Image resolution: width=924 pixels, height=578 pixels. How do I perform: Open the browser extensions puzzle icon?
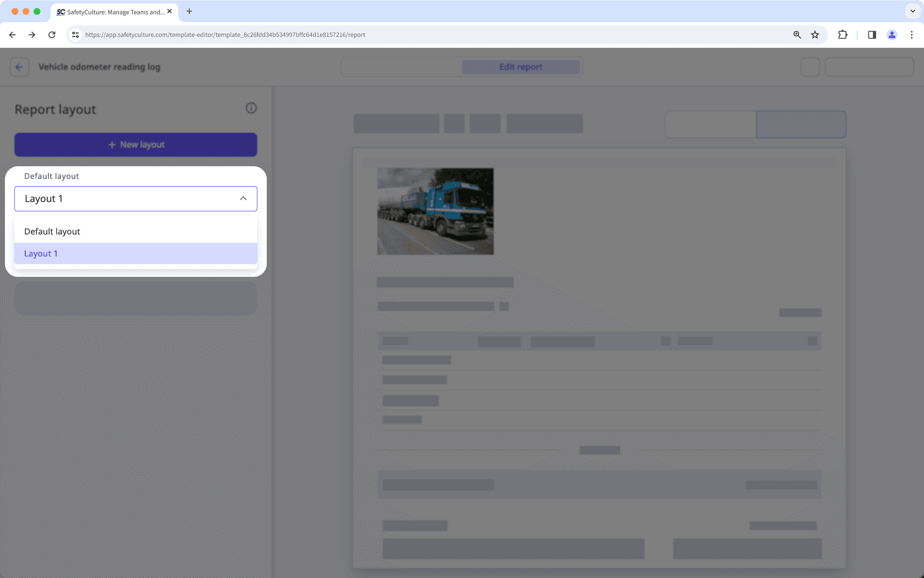[843, 34]
